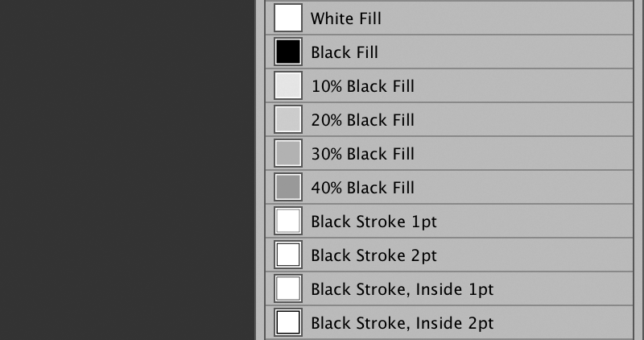Screen dimensions: 644x340
Task: Click the Black Fill swatch thumbnail
Action: pyautogui.click(x=288, y=52)
